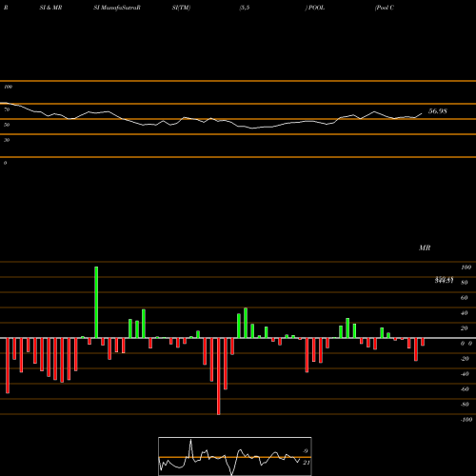The height and width of the screenshot is (476, 476).
Task: Click the RSI axis label 30
Action: 7,140
